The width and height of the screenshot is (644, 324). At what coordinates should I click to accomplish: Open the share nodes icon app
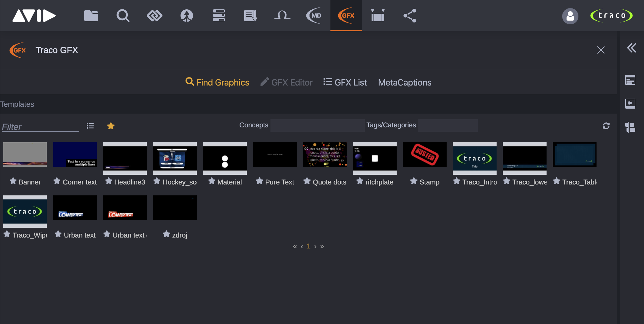tap(410, 16)
